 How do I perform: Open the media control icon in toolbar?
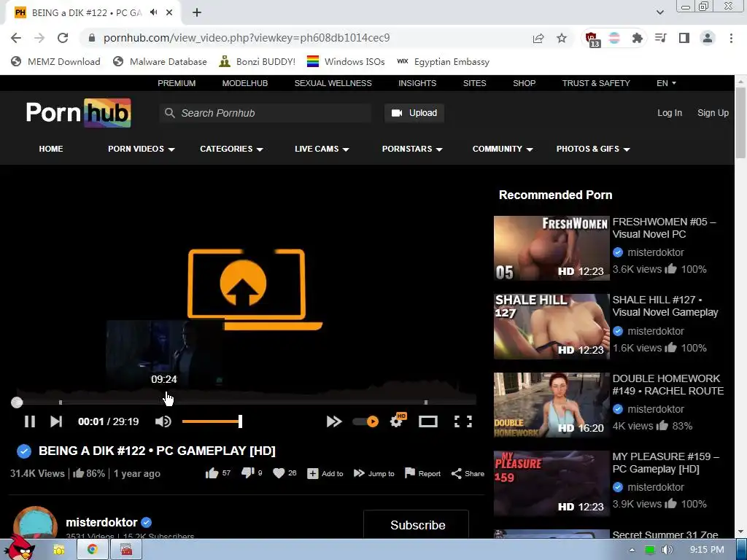(x=661, y=38)
